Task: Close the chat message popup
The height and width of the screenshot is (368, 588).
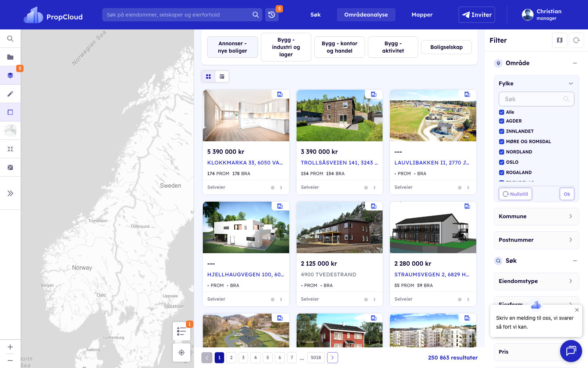Action: 577,310
